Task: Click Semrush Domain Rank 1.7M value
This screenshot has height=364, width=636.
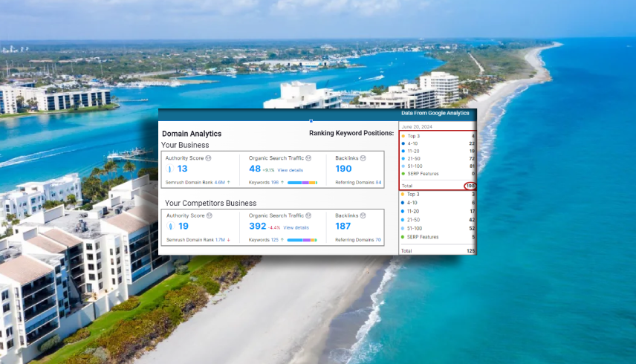Action: click(220, 240)
